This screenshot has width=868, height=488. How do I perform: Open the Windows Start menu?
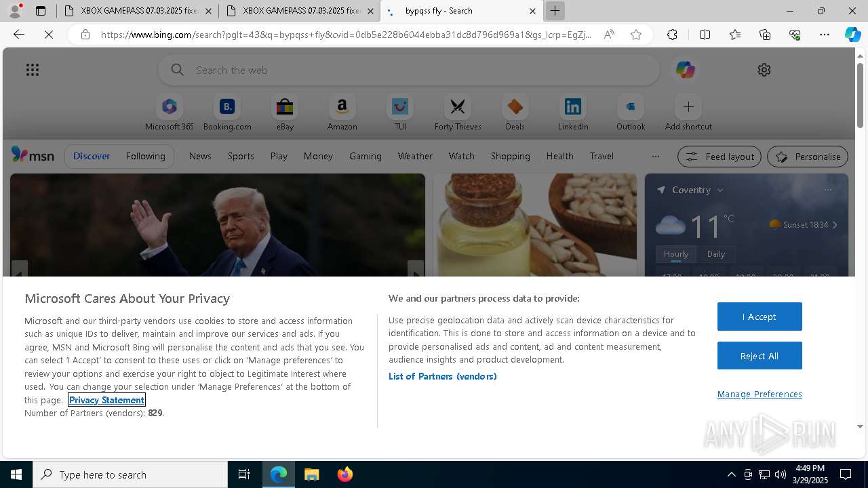16,474
